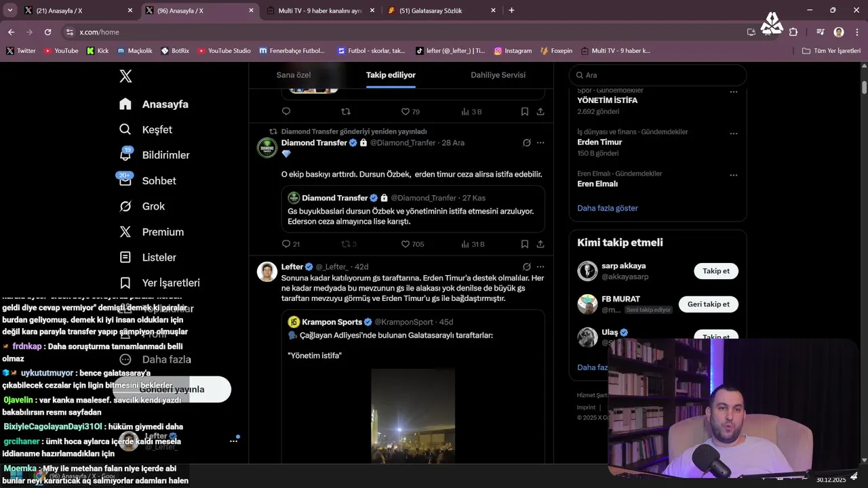
Task: Open Chrome profile avatar
Action: 839,32
